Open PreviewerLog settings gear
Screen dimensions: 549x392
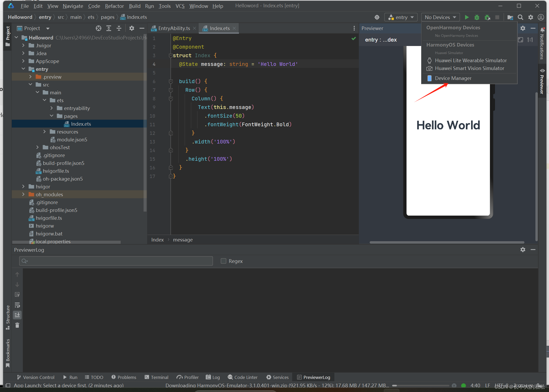(523, 250)
